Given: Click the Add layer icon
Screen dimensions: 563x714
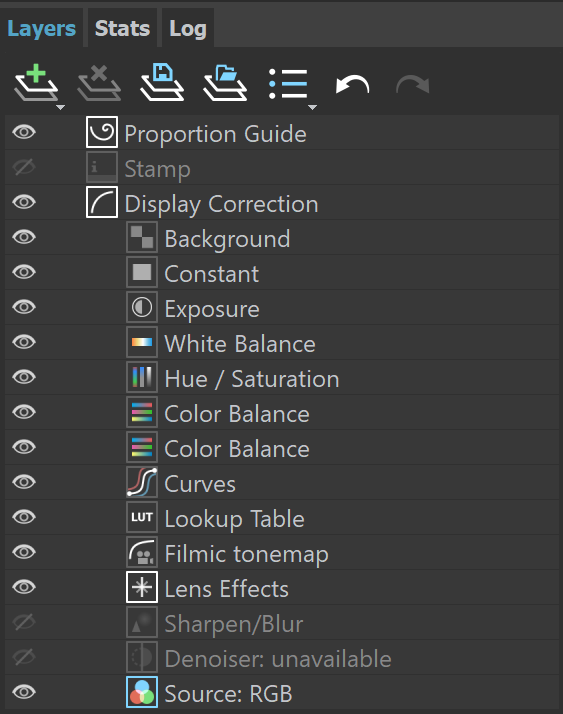Looking at the screenshot, I should [36, 83].
